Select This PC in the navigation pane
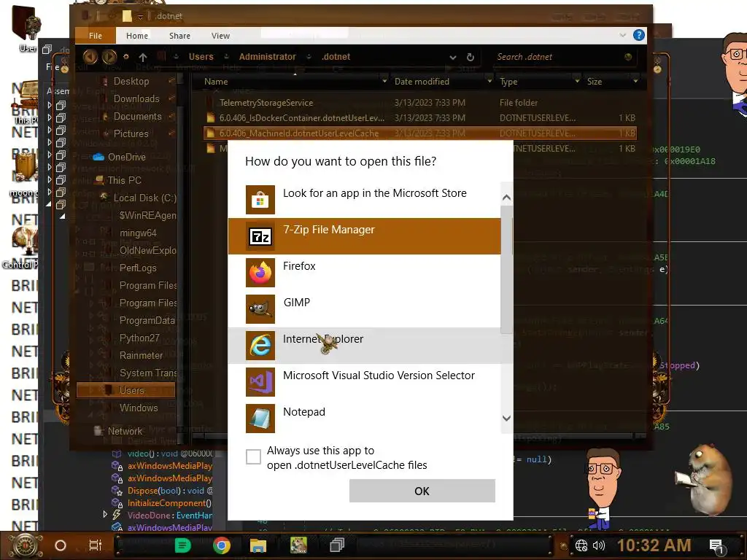This screenshot has width=747, height=560. tap(124, 181)
